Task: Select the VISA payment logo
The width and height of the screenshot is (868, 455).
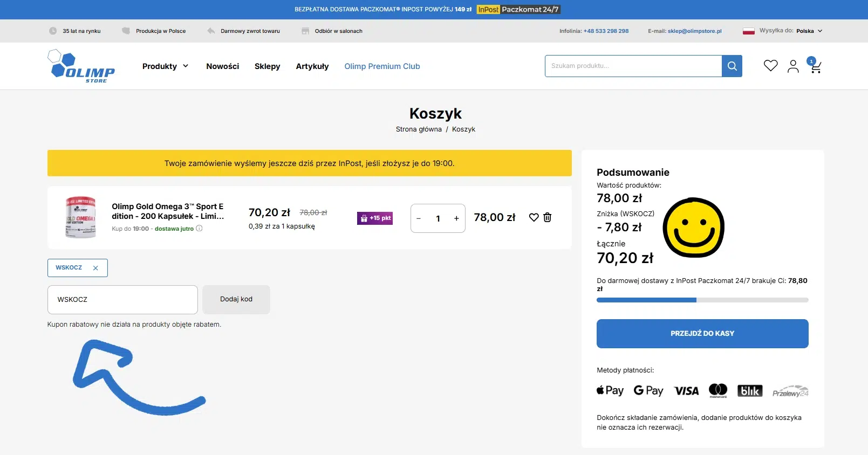Action: pyautogui.click(x=686, y=391)
